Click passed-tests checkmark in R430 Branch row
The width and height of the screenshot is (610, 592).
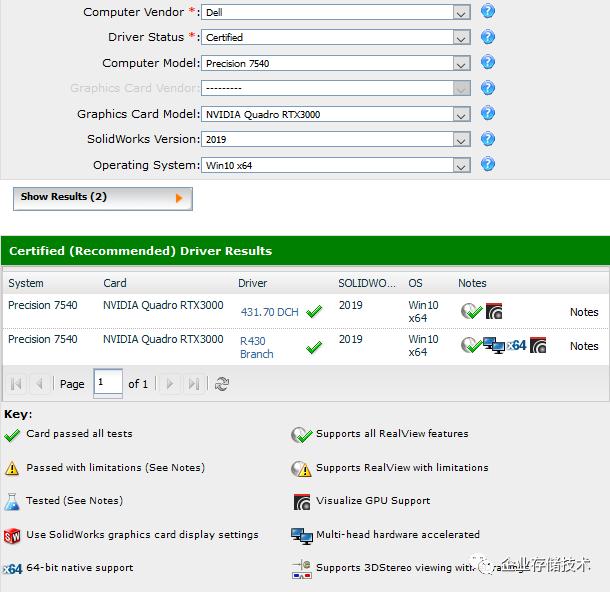314,347
